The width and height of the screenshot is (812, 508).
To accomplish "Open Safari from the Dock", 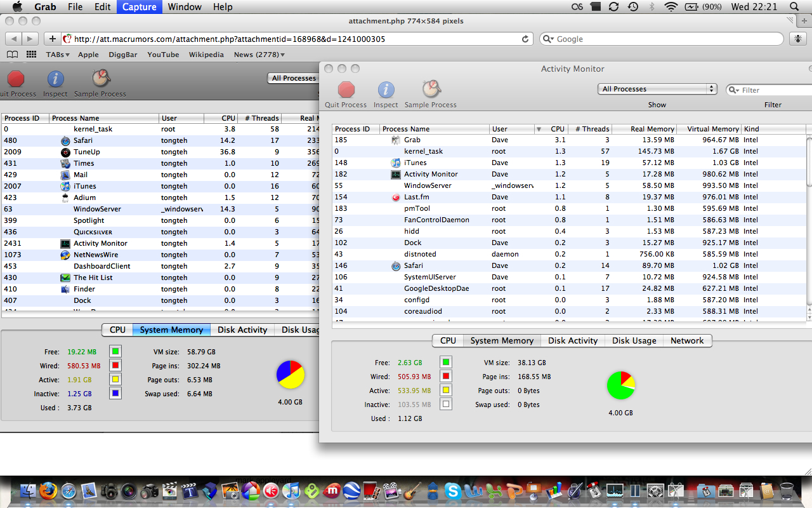I will pos(68,491).
